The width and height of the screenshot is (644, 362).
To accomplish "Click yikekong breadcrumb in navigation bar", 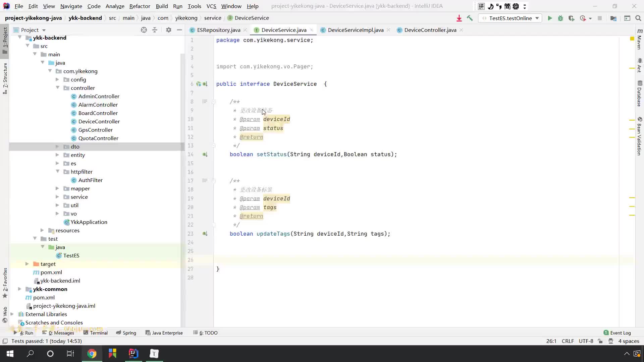I will 186,18.
